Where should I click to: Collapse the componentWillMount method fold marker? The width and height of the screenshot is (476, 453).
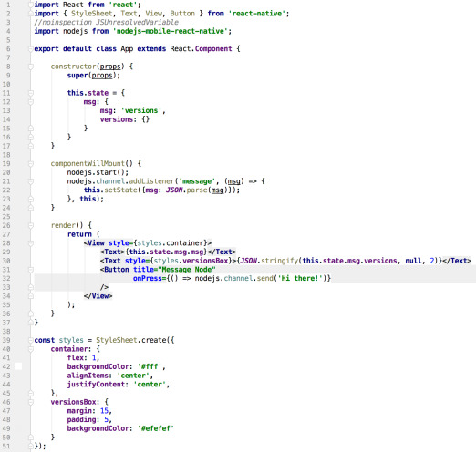pos(31,164)
